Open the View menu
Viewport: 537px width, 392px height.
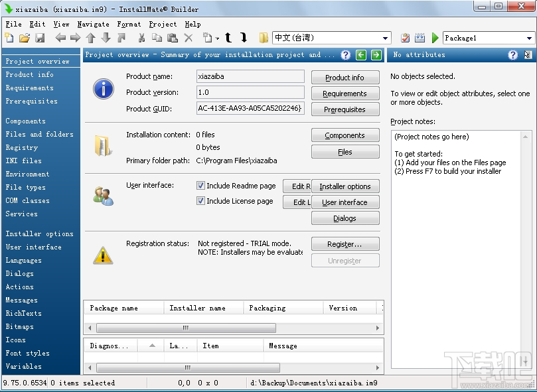point(61,25)
